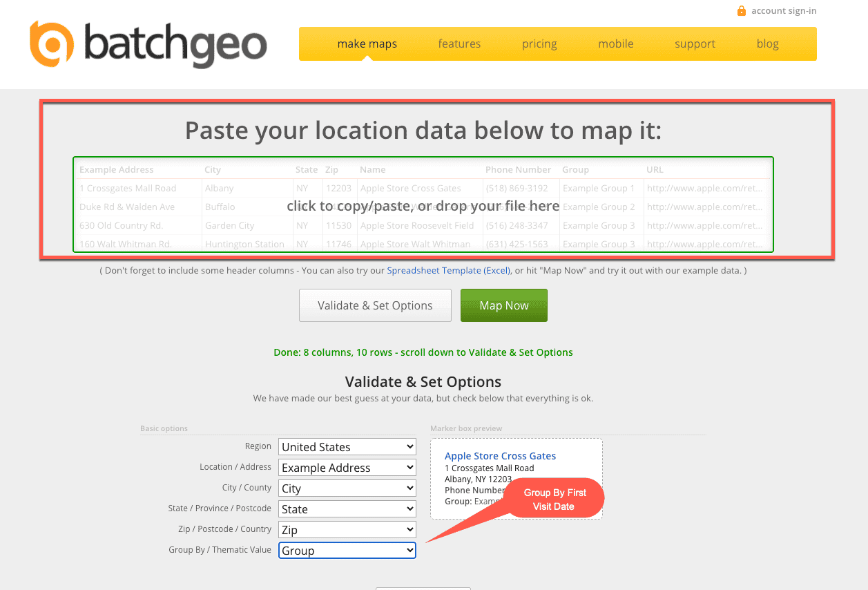This screenshot has height=590, width=868.
Task: Go to the support tab
Action: [x=695, y=43]
